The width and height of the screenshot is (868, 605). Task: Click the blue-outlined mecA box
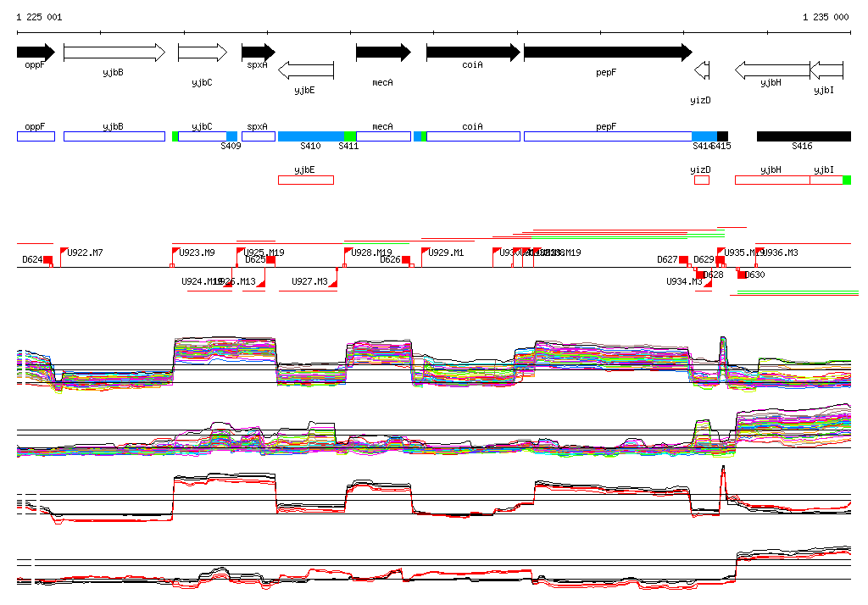click(x=384, y=136)
